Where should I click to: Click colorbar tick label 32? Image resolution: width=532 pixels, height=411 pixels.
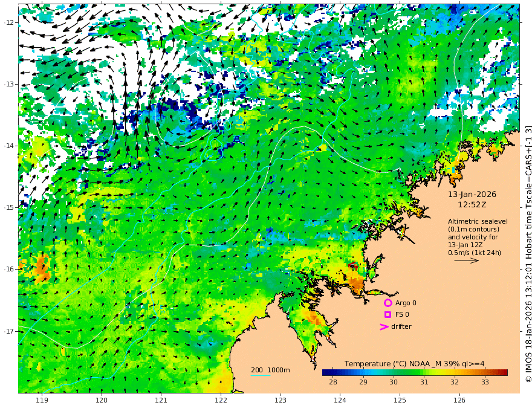(455, 382)
